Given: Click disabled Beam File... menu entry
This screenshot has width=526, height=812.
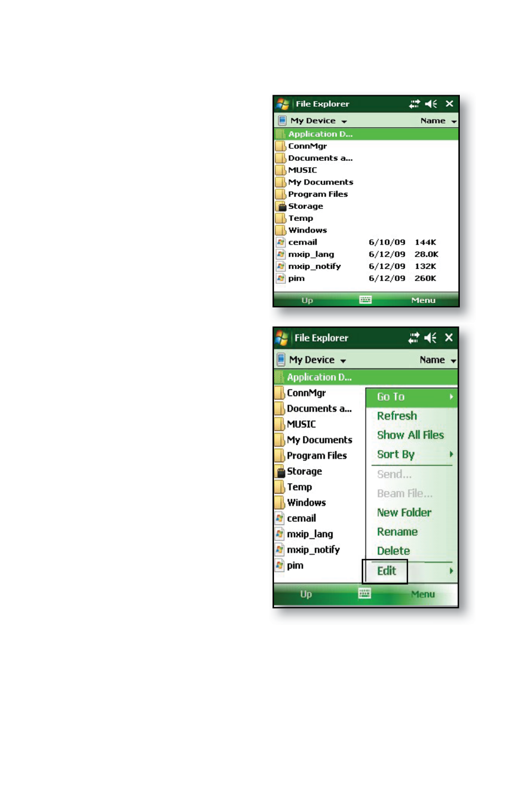Looking at the screenshot, I should pos(405,494).
